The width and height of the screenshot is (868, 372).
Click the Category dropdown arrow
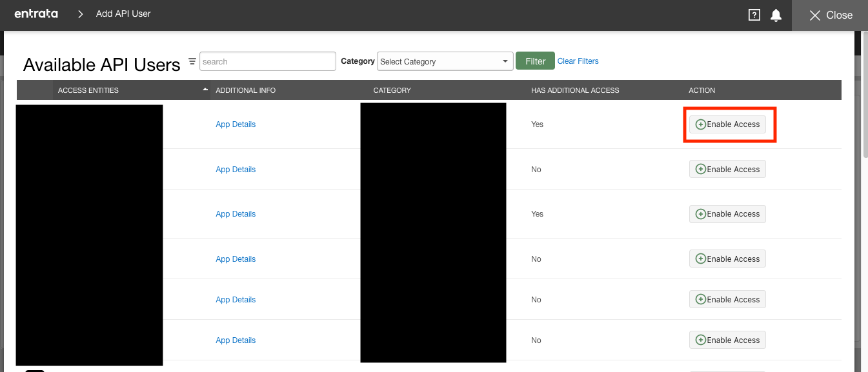tap(505, 61)
